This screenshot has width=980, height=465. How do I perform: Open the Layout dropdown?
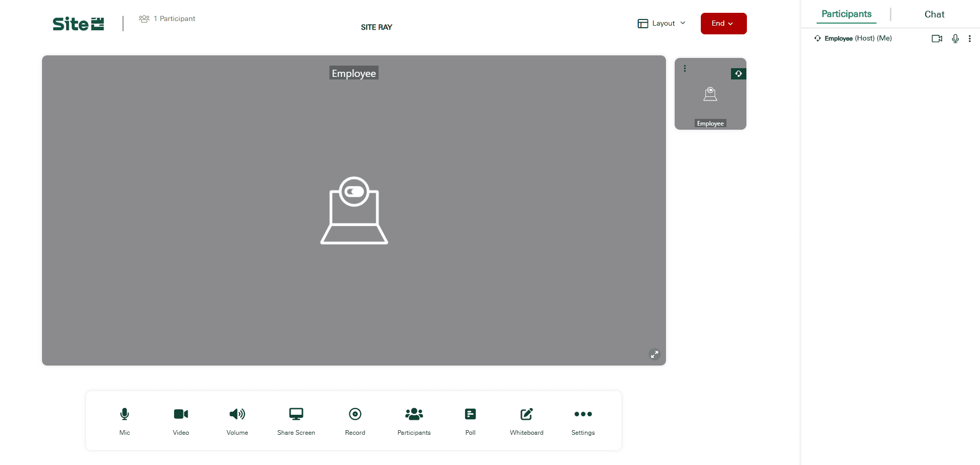661,24
